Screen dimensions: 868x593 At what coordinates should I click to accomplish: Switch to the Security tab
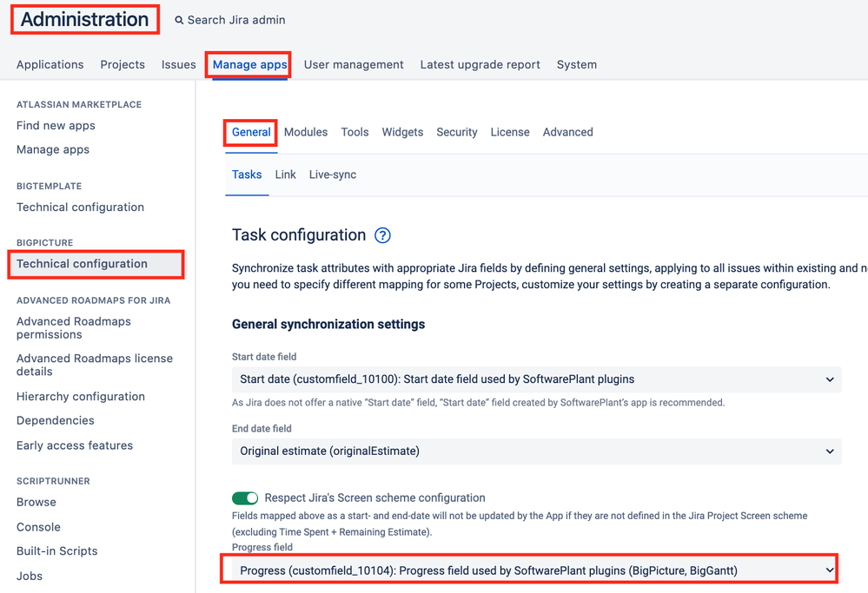(x=457, y=132)
